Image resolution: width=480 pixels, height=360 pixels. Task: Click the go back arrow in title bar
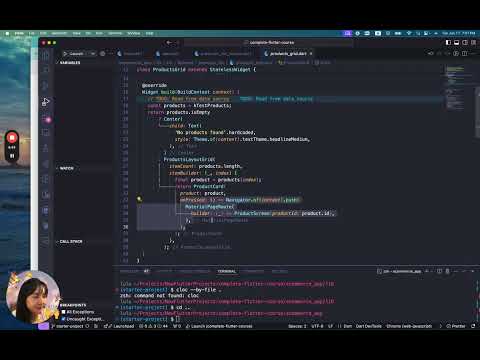coord(169,43)
